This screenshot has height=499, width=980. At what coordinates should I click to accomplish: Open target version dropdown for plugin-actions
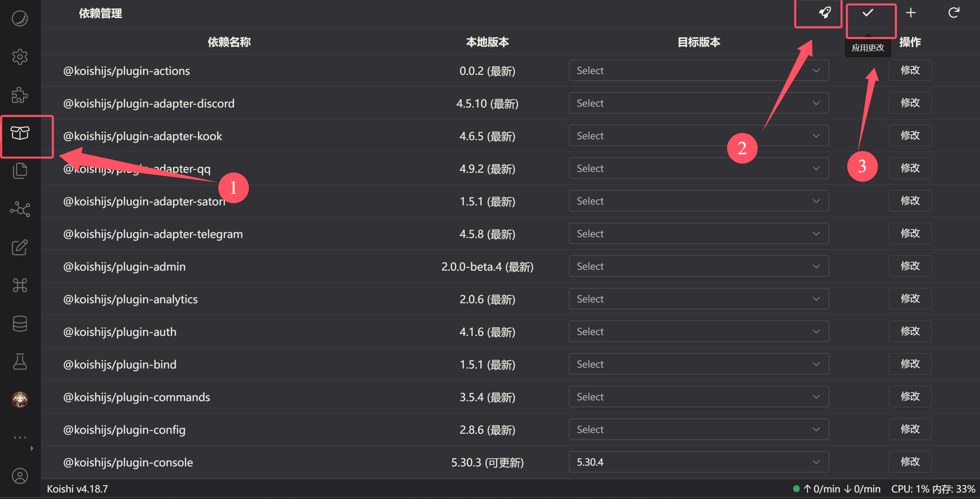[x=698, y=70]
